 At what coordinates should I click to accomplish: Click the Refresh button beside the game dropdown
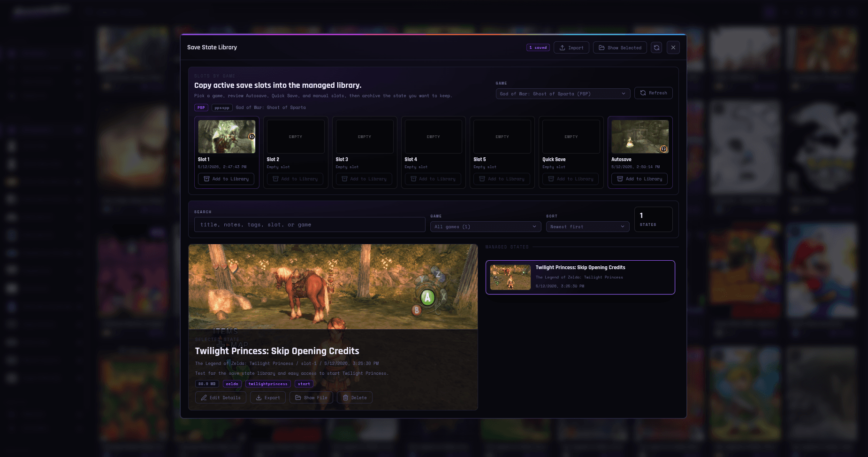[654, 93]
